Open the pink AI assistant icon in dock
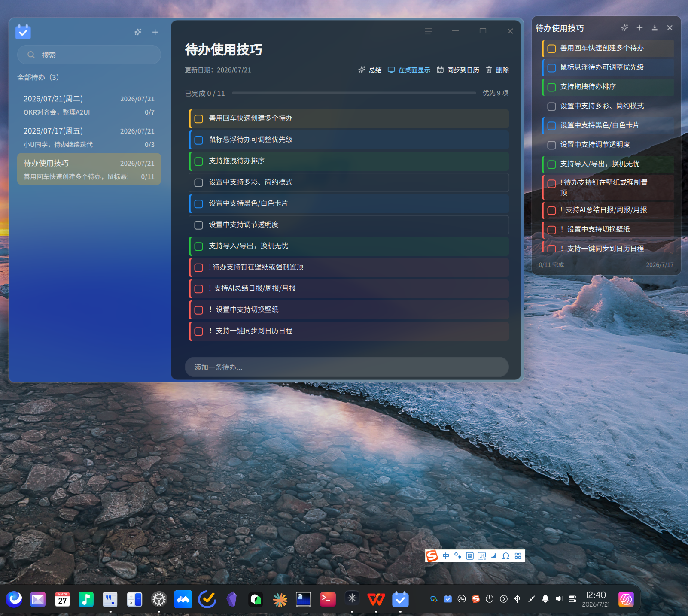 click(x=626, y=599)
